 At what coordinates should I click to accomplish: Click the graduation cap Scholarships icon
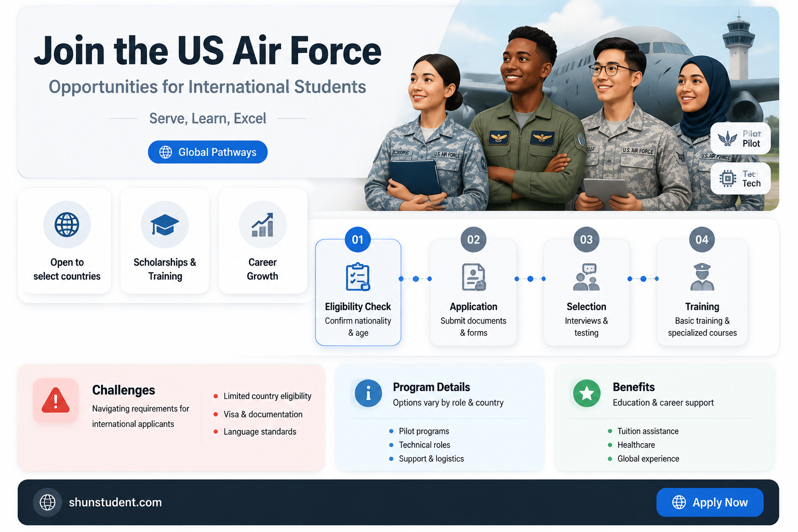tap(165, 225)
